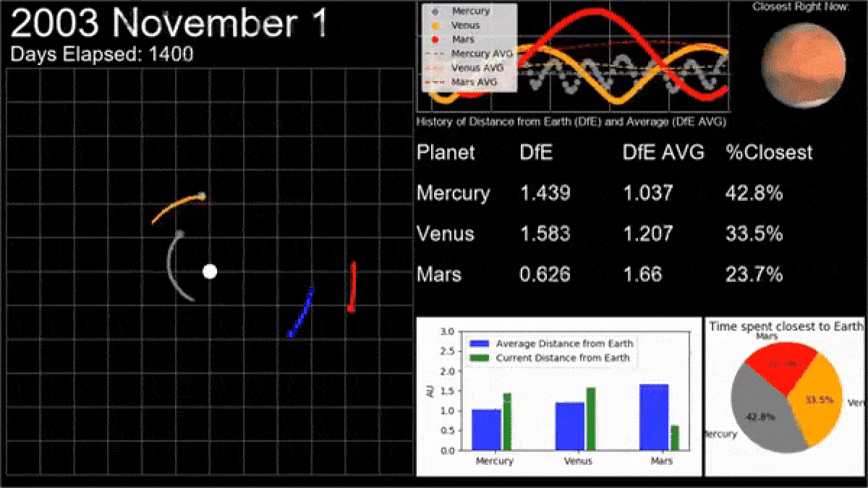868x488 pixels.
Task: Click the red Mars orbit trail
Action: pos(353,286)
